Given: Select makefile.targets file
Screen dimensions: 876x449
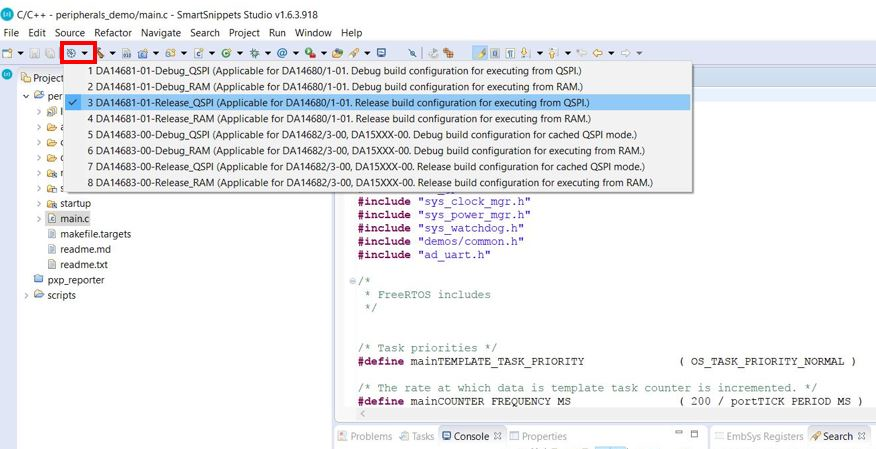Looking at the screenshot, I should [x=96, y=234].
